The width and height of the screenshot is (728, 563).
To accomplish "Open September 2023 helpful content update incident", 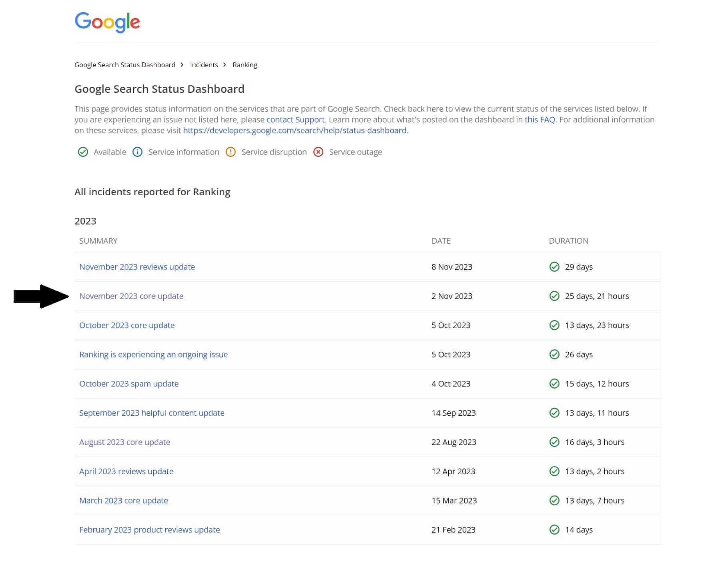I will (152, 413).
